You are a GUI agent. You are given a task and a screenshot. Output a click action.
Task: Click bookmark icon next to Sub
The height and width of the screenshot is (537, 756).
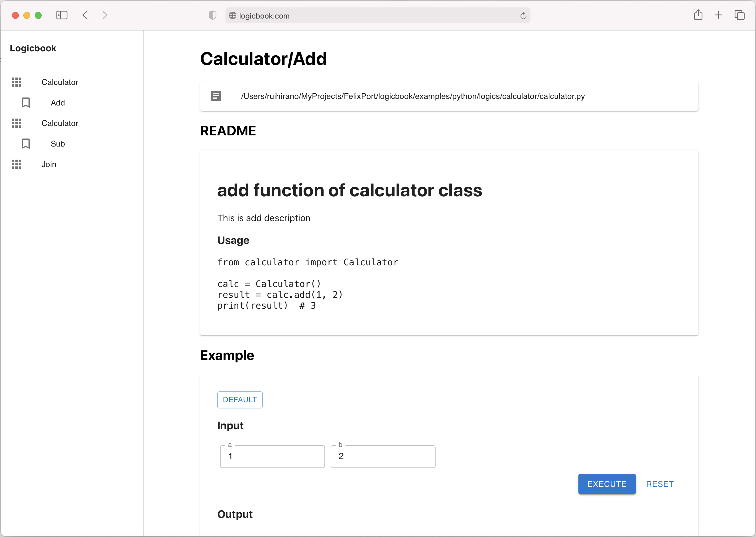tap(25, 143)
